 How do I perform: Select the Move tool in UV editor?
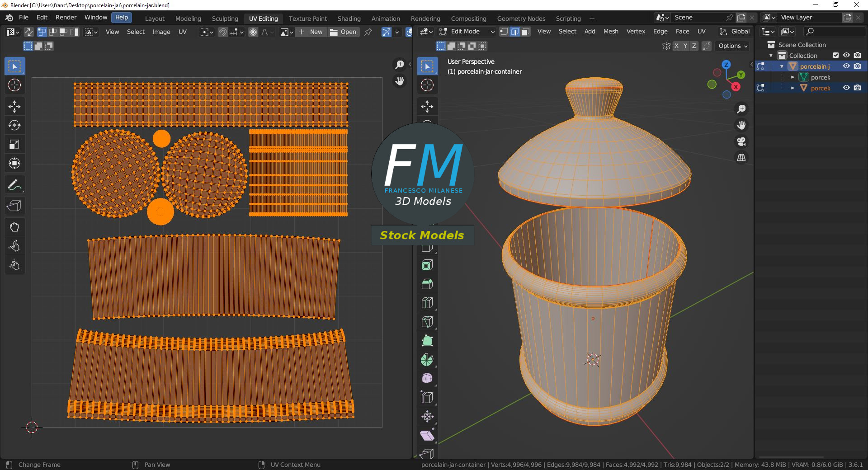point(14,107)
